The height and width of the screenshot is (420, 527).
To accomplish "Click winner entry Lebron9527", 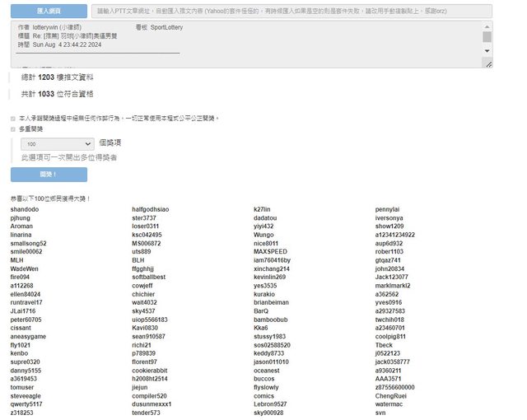I will (x=270, y=404).
